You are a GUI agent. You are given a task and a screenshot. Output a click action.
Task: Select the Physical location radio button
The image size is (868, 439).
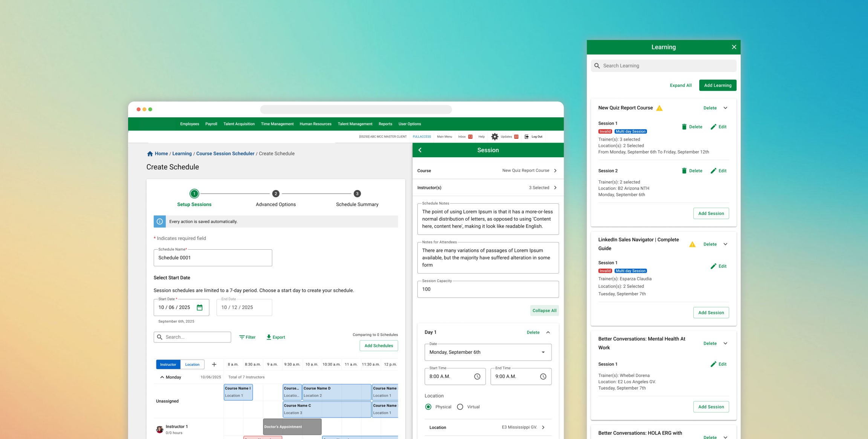click(x=428, y=407)
